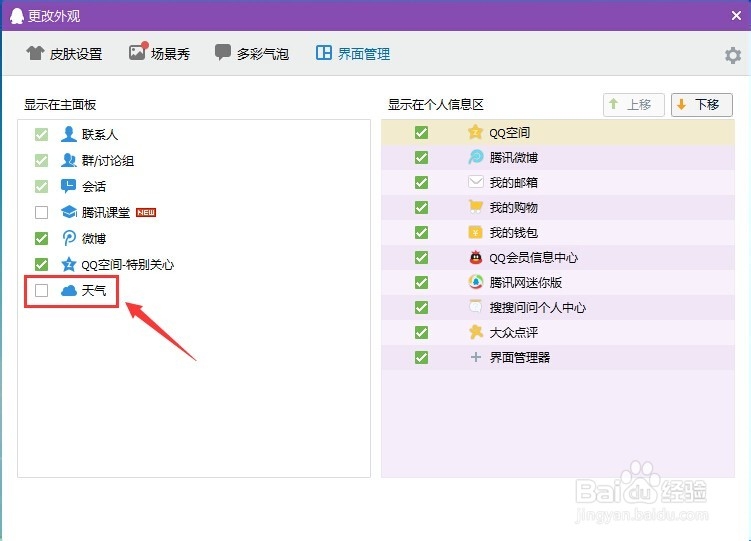
Task: Click the greyed 联系人 checkbox
Action: [x=42, y=135]
